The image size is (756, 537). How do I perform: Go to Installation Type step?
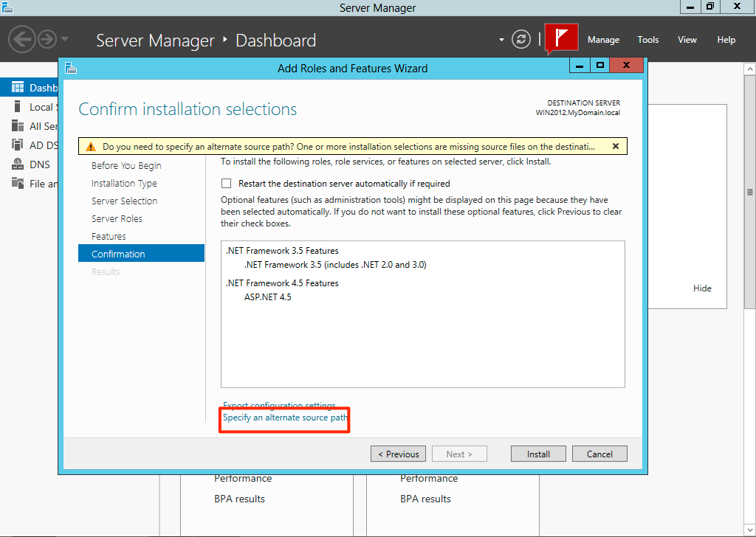click(x=124, y=184)
